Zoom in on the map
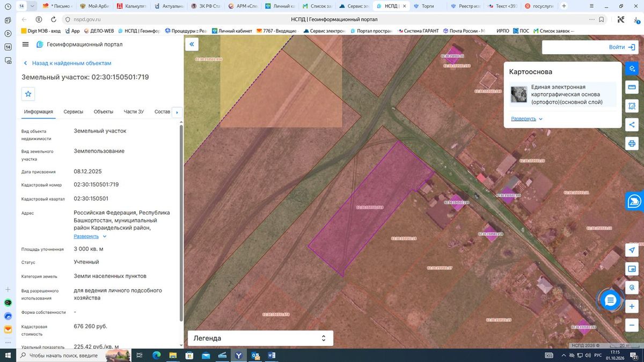Viewport: 644px width, 362px height. click(632, 306)
